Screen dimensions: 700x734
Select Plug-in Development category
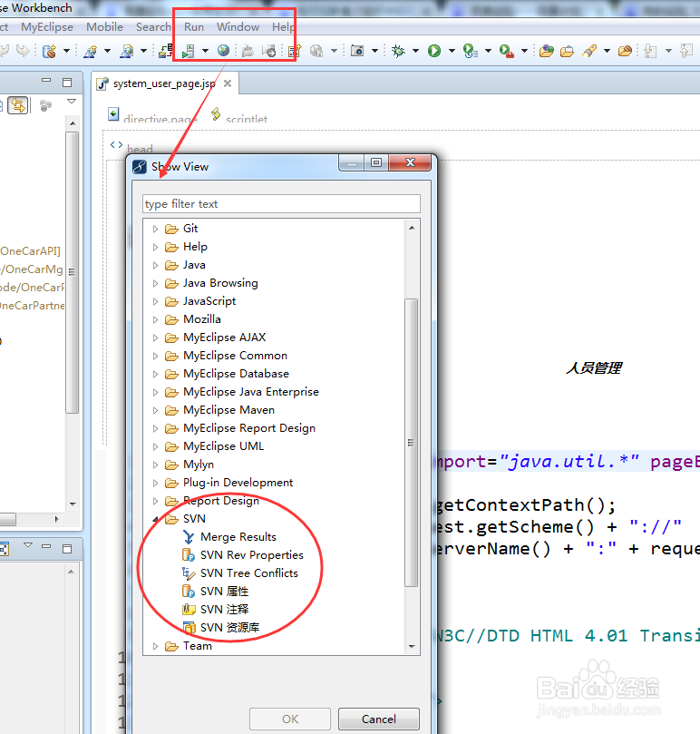[238, 483]
